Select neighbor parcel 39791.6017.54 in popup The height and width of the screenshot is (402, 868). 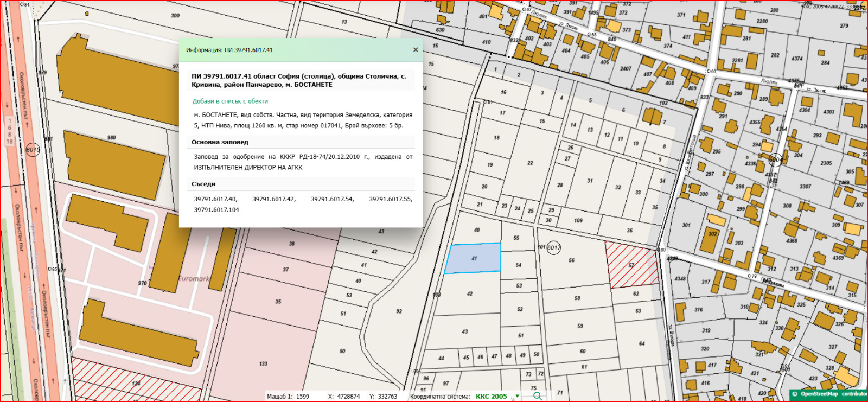click(332, 199)
